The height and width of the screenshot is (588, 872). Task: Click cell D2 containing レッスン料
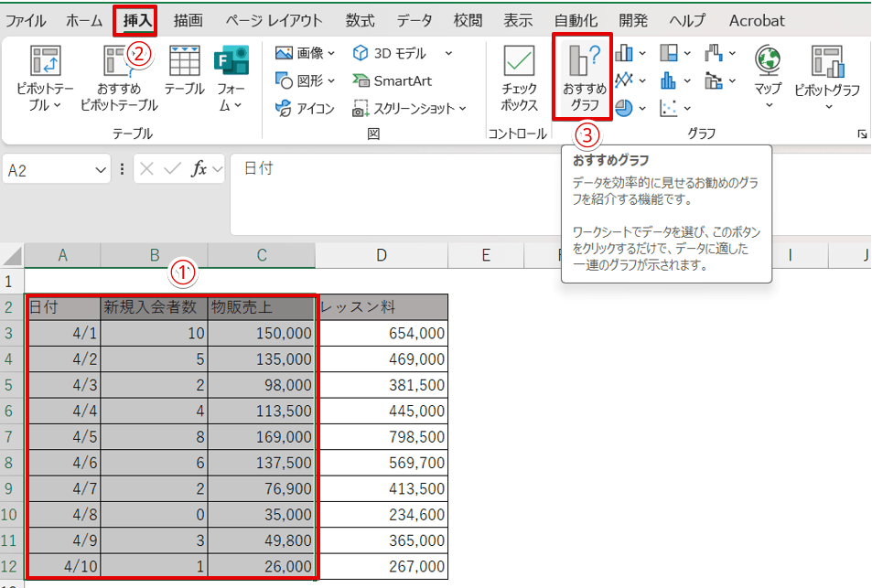382,307
